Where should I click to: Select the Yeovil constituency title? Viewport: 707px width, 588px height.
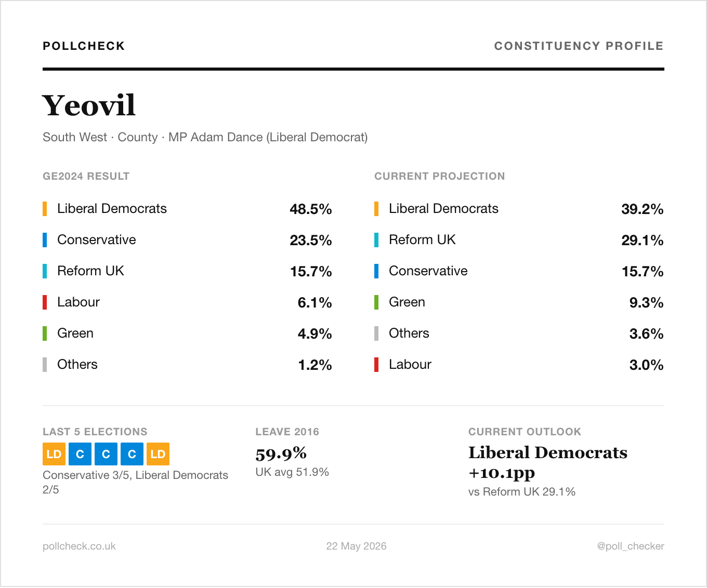89,105
